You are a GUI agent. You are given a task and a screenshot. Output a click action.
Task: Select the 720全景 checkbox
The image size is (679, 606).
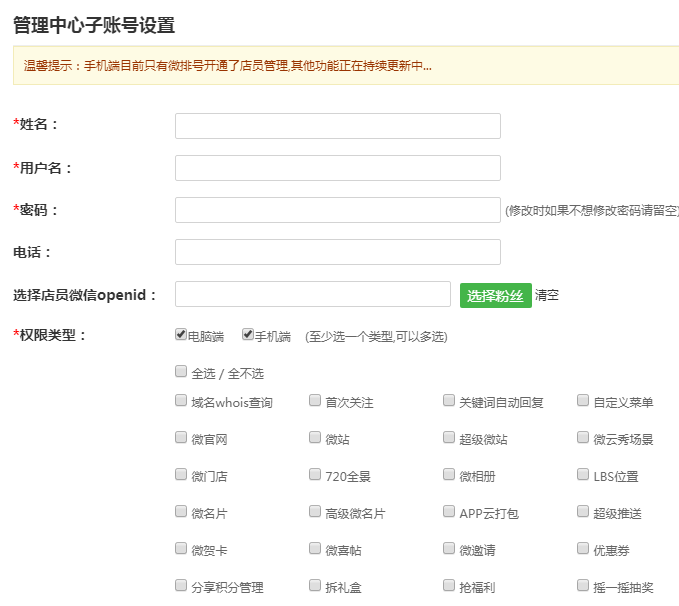click(315, 475)
